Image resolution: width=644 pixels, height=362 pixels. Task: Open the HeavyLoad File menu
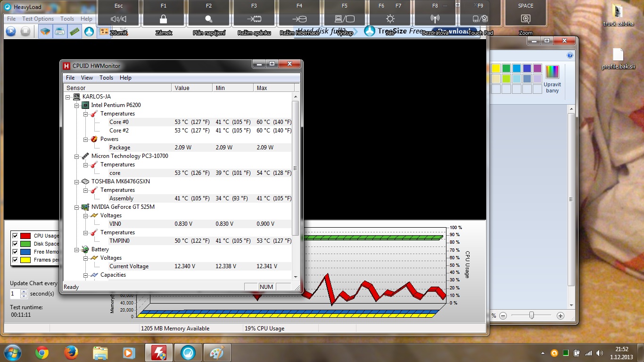coord(11,19)
